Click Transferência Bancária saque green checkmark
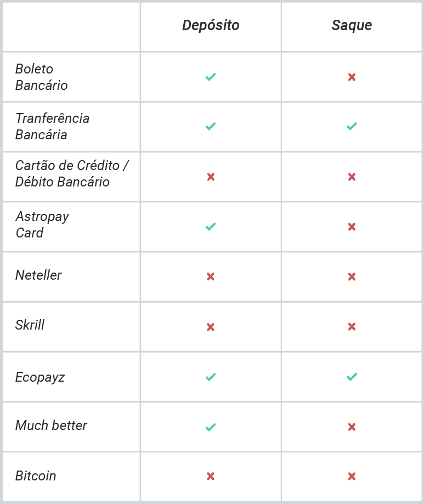This screenshot has width=424, height=504. point(352,126)
